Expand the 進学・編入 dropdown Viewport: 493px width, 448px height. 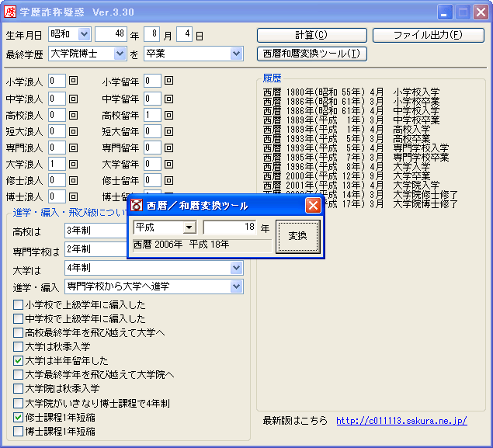[x=237, y=287]
